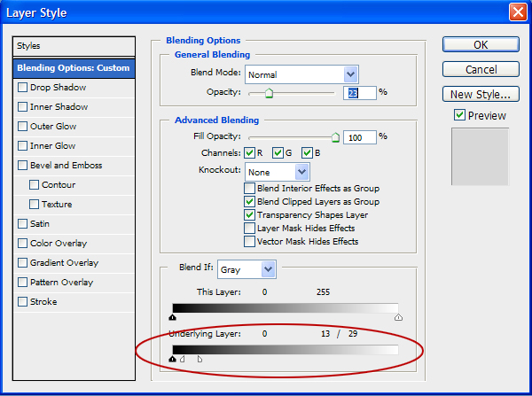
Task: Uncheck Transparency Shapes Layer
Action: point(249,214)
